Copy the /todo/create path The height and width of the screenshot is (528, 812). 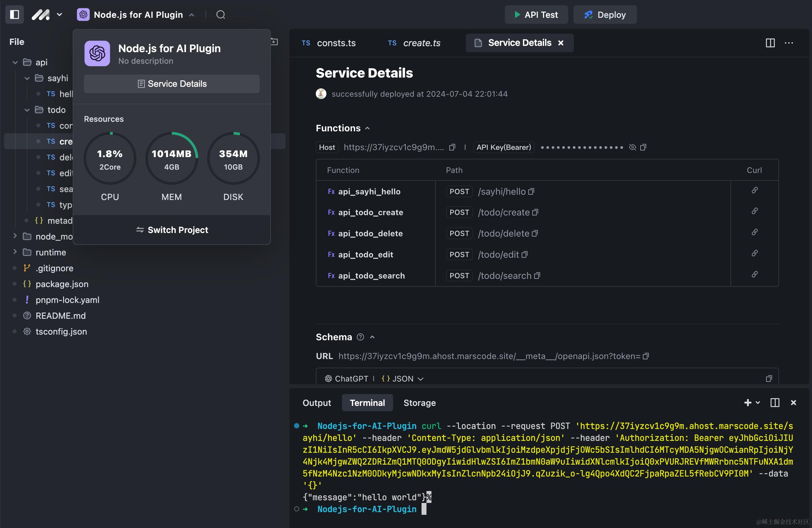[x=535, y=213]
